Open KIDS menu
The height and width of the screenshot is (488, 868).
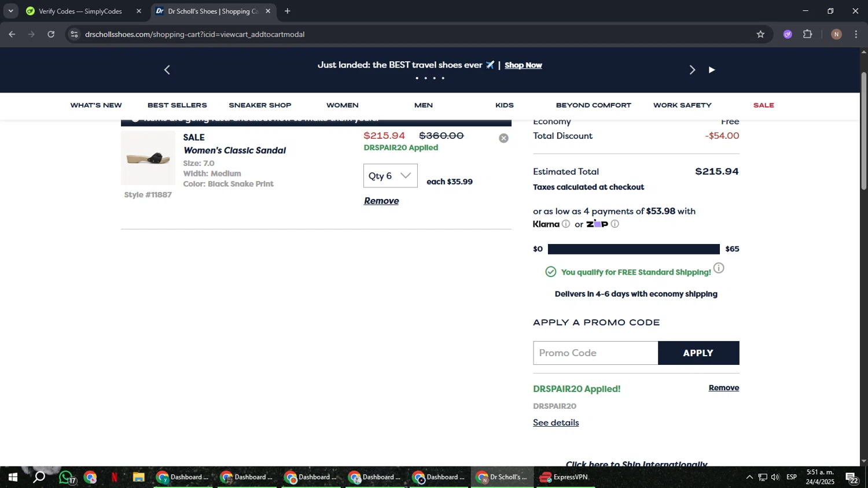pos(505,105)
